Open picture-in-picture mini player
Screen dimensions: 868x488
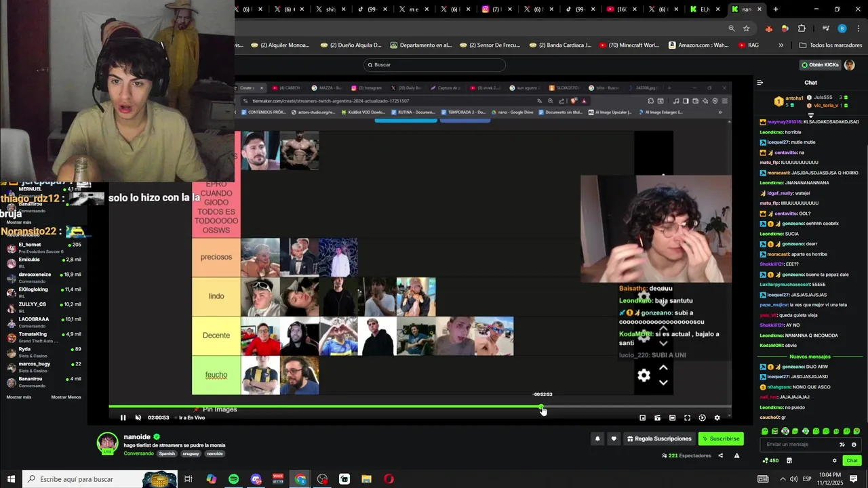642,418
